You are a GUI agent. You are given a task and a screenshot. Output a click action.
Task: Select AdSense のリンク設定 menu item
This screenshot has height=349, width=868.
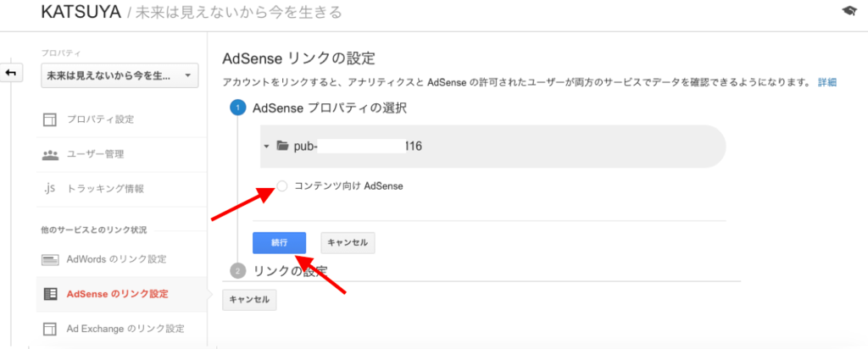(x=117, y=294)
